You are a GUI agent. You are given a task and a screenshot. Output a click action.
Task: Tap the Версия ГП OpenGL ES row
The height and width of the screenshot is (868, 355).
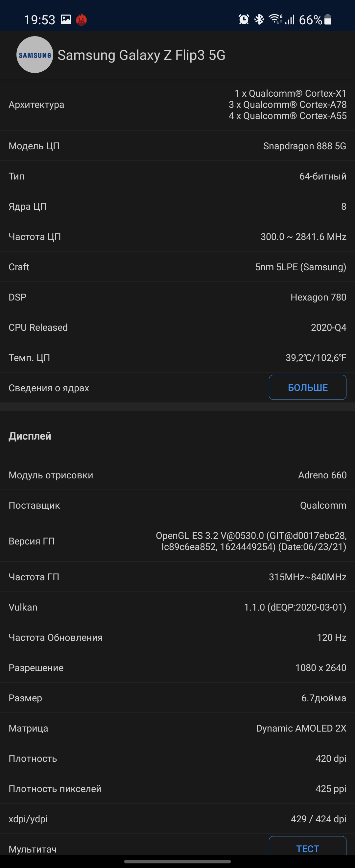(177, 541)
